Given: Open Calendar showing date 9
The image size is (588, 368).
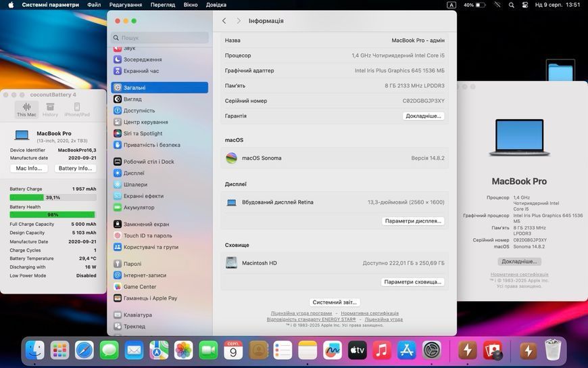Looking at the screenshot, I should point(233,350).
